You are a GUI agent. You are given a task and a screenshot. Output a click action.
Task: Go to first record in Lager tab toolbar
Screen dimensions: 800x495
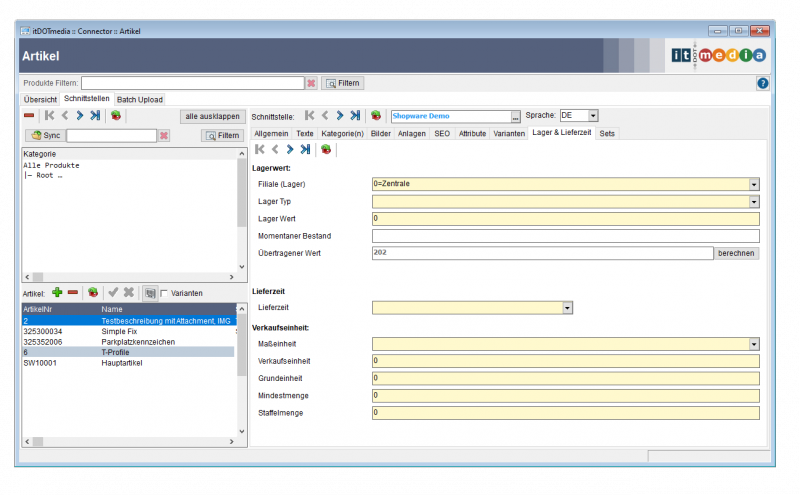[x=260, y=149]
